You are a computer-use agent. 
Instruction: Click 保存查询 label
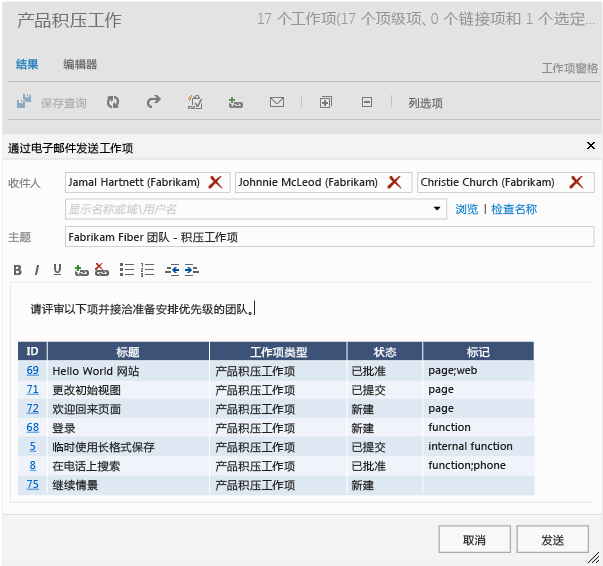[63, 103]
